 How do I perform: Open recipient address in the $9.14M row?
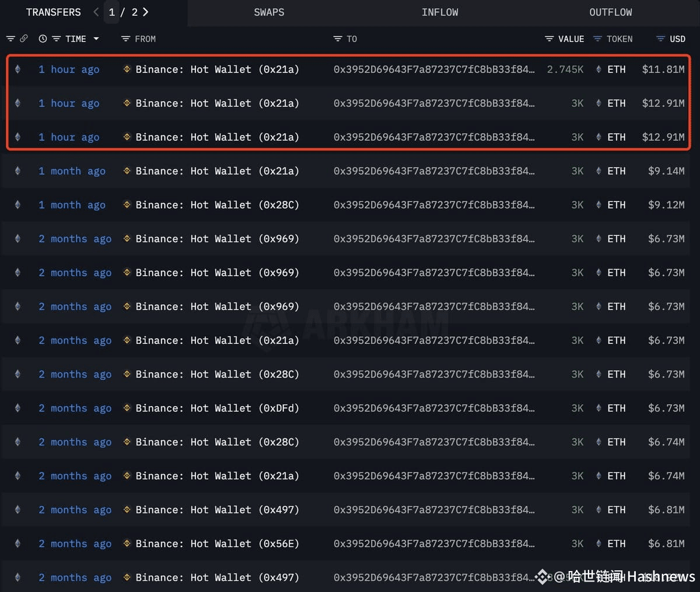[434, 171]
